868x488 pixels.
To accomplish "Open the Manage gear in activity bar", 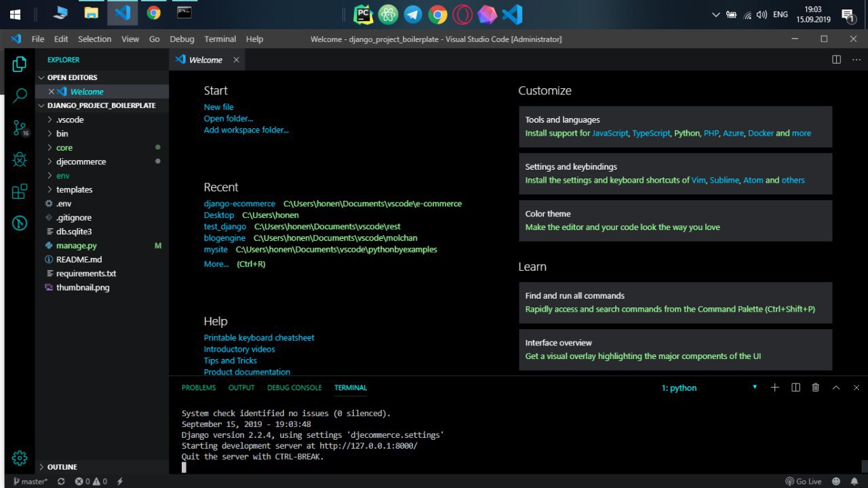I will click(x=20, y=458).
